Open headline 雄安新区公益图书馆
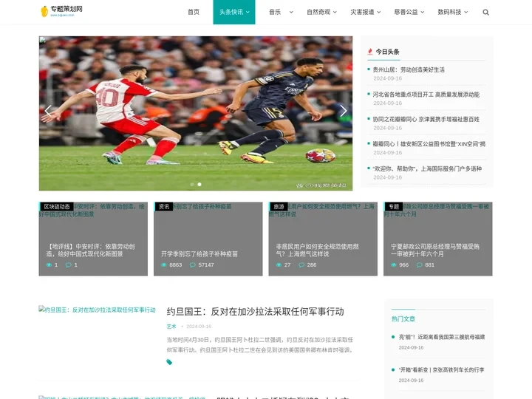The image size is (532, 399). (x=429, y=144)
